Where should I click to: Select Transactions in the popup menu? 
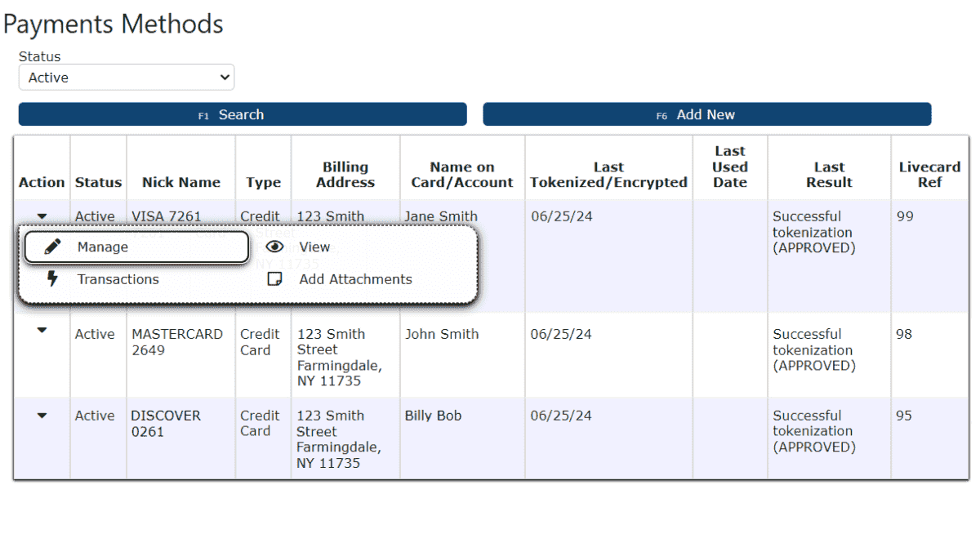click(x=118, y=279)
